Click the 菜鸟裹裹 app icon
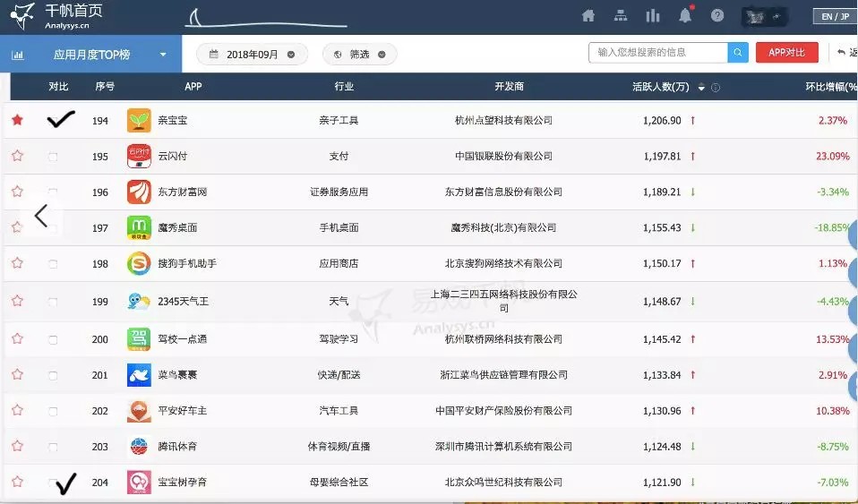Viewport: 858px width, 504px height. [x=139, y=374]
